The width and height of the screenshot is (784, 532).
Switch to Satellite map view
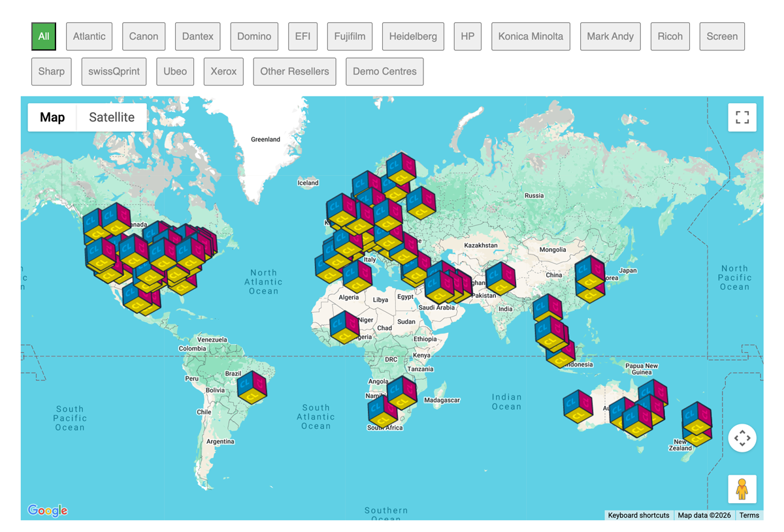(112, 117)
